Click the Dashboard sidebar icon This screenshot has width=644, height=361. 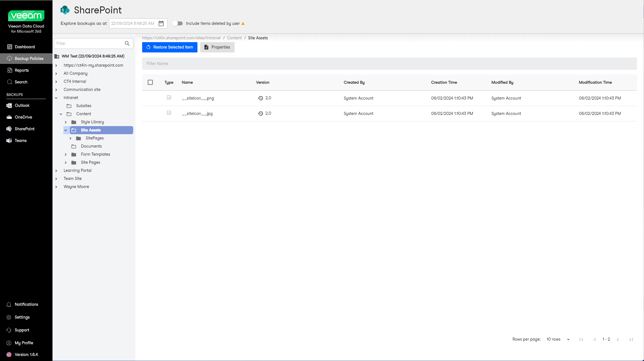9,47
